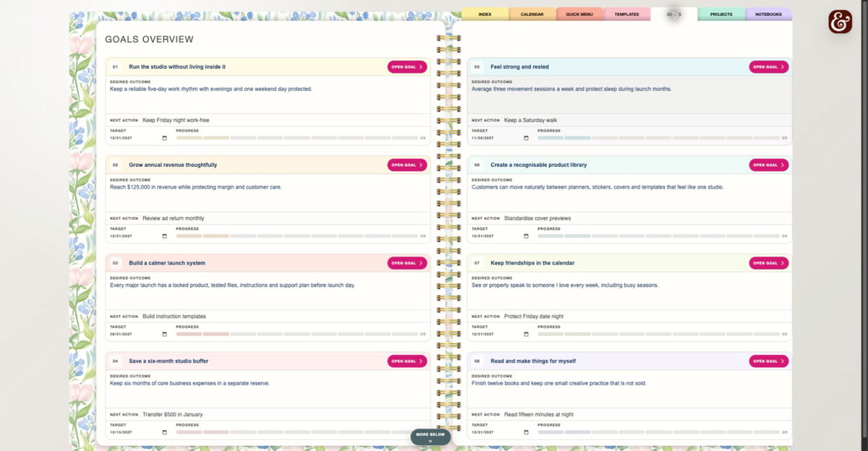
Task: Open date picker icon for goal 01 target
Action: [x=164, y=138]
